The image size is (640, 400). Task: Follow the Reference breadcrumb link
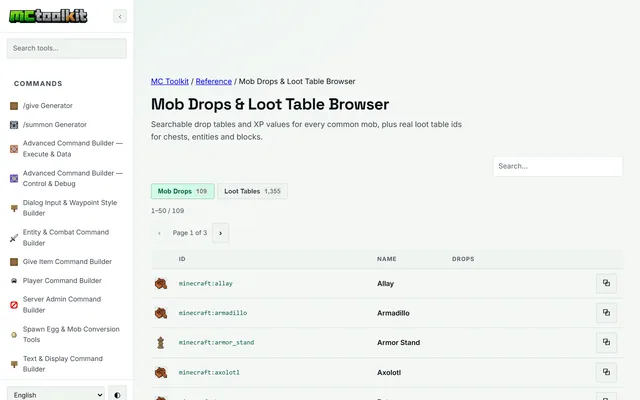click(x=213, y=81)
